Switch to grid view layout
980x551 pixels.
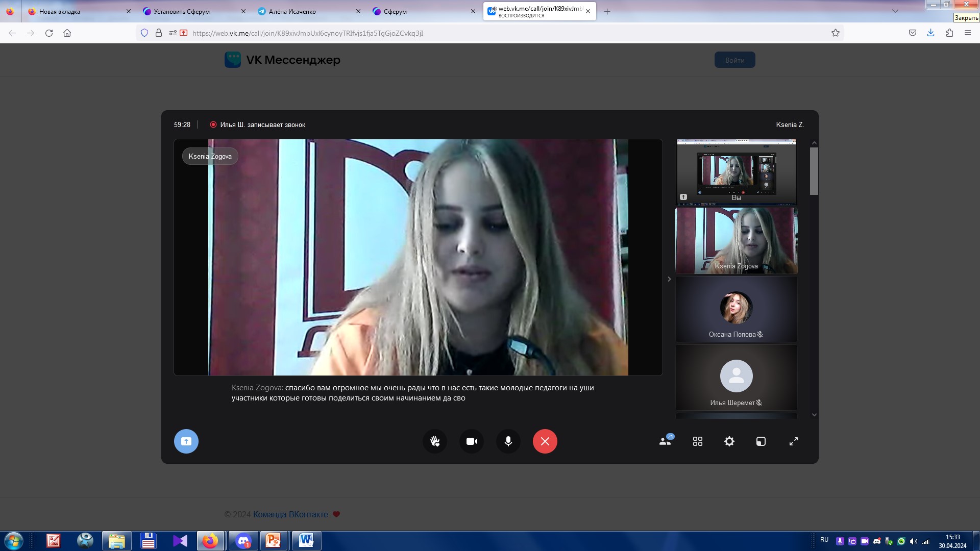click(x=698, y=441)
